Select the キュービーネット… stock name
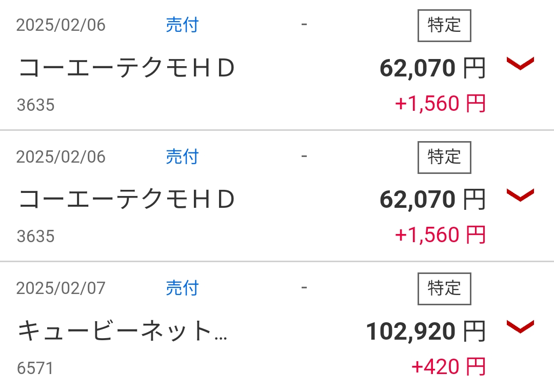This screenshot has height=392, width=554. pyautogui.click(x=122, y=331)
